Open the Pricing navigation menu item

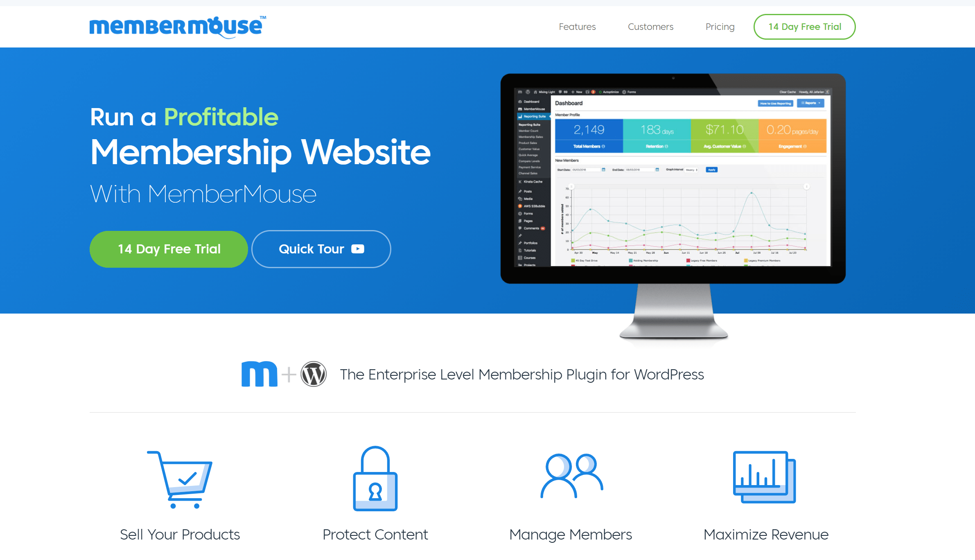pos(720,27)
